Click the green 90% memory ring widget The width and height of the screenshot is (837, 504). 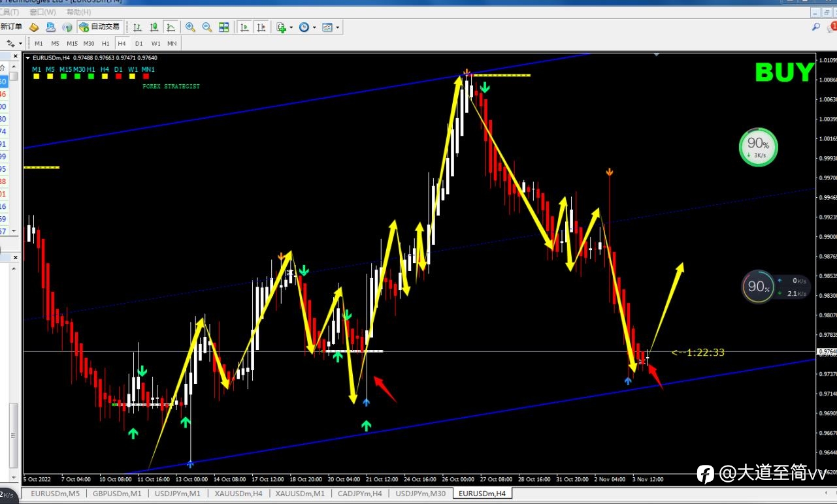(758, 147)
